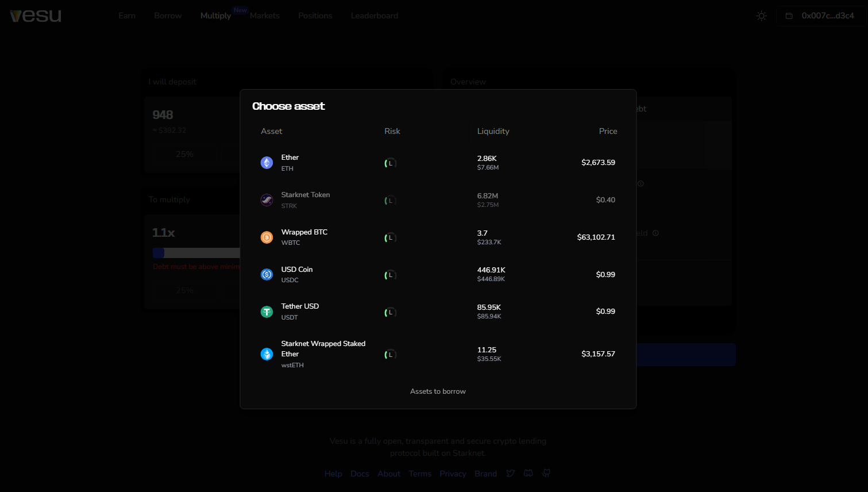Click the 11x multiplier value field
The image size is (868, 492).
coord(164,233)
